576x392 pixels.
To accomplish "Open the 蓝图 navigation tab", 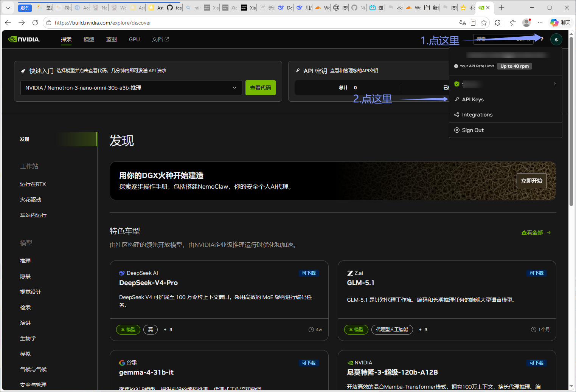I will (112, 39).
